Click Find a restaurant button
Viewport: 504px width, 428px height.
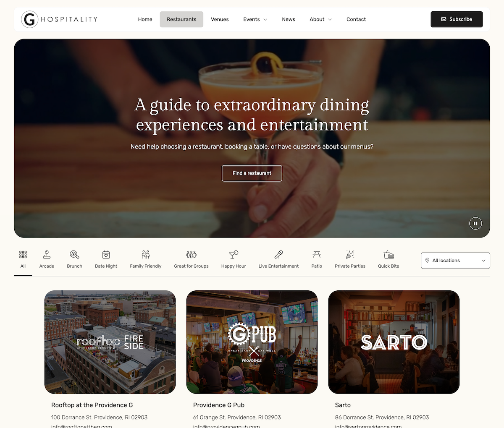pos(252,173)
